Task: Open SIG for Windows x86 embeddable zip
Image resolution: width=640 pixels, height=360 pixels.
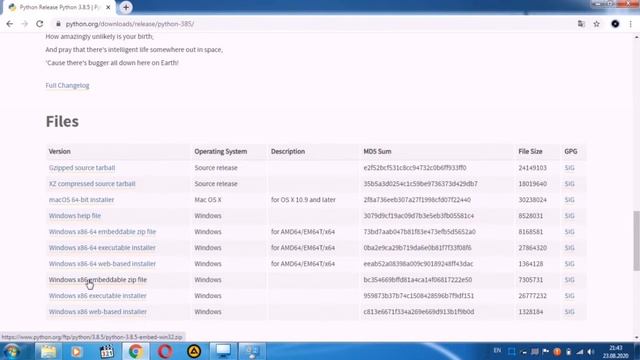Action: click(x=569, y=280)
